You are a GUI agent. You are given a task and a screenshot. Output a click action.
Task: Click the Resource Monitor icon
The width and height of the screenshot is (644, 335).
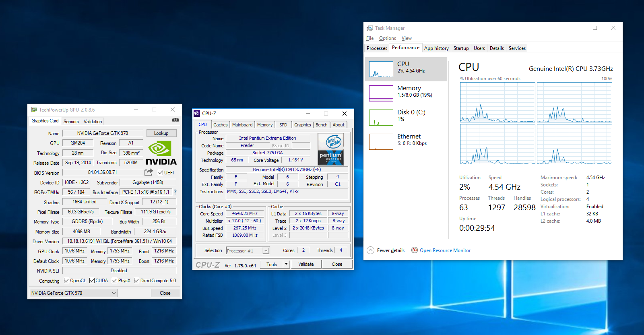click(415, 250)
